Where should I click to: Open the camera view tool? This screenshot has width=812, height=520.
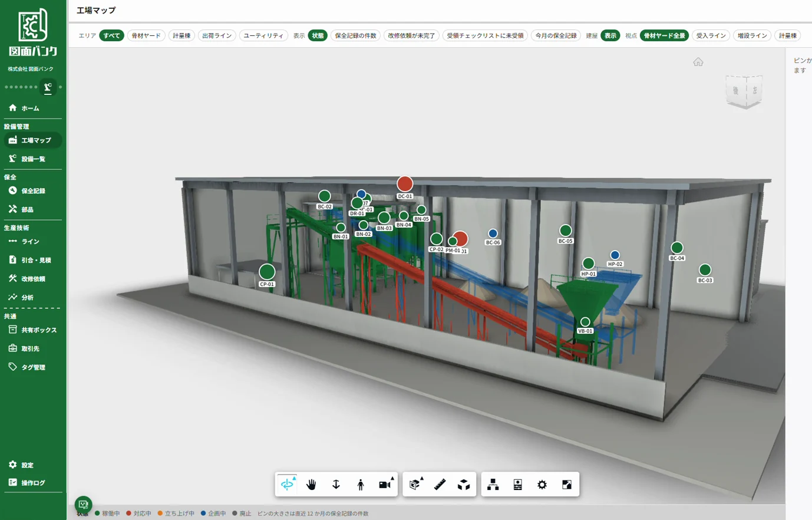385,484
